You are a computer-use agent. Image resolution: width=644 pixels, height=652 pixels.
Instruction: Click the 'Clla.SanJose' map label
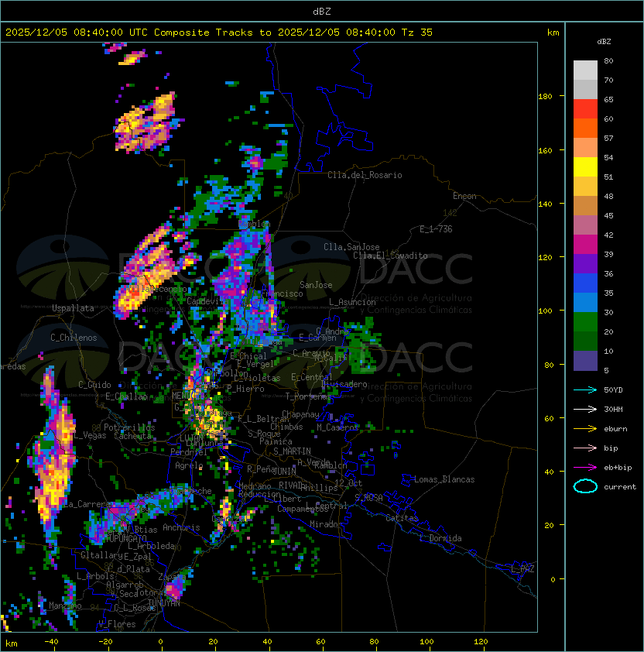click(351, 247)
